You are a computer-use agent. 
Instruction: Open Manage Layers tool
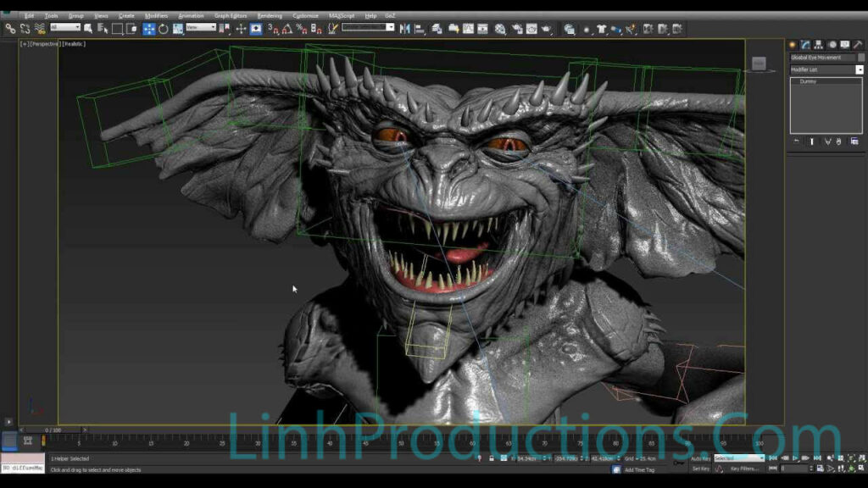pos(437,29)
